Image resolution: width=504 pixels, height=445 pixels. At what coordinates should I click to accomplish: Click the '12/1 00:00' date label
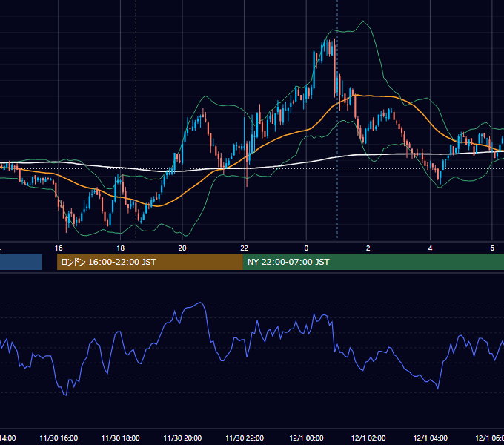coord(306,438)
